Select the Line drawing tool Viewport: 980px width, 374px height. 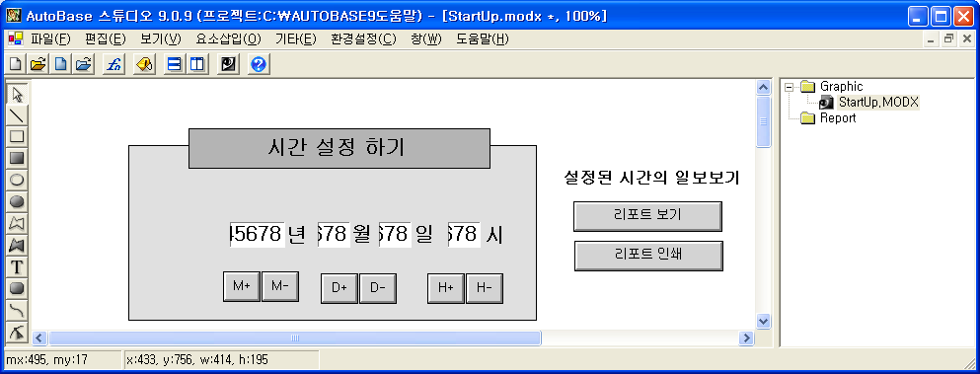(x=17, y=114)
